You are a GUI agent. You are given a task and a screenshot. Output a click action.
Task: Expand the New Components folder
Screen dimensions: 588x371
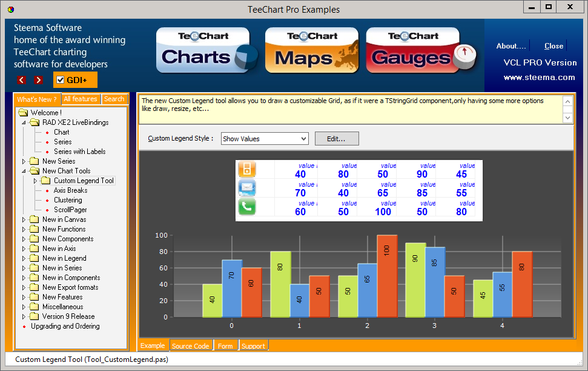[x=24, y=239]
